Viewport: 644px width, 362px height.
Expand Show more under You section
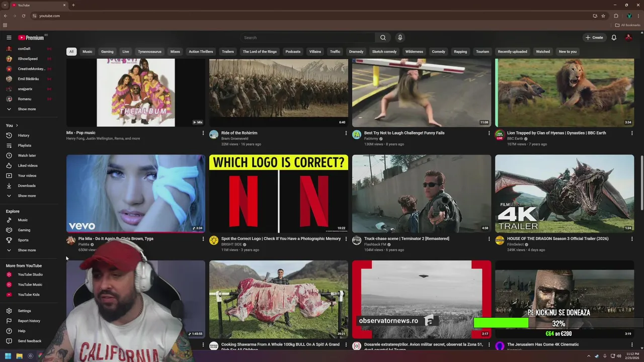[27, 196]
